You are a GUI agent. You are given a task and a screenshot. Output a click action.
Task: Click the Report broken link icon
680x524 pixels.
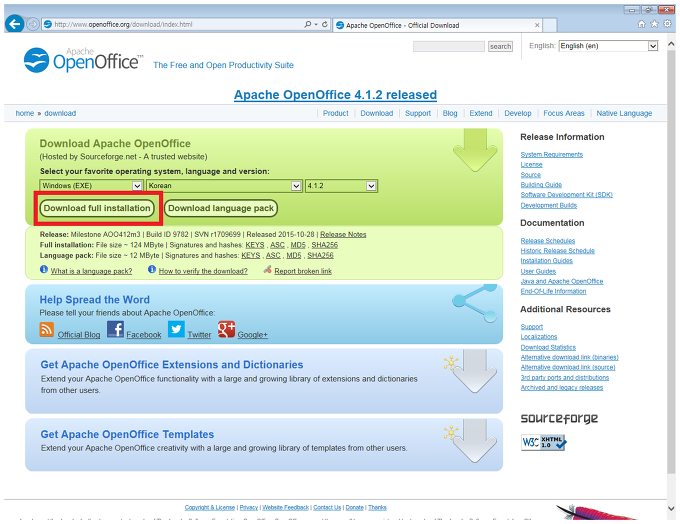coord(268,269)
